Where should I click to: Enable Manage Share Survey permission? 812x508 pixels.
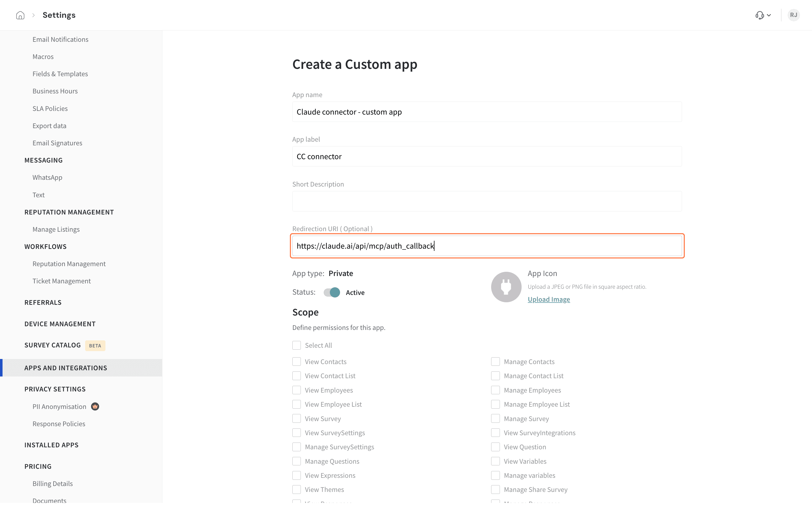click(x=495, y=490)
